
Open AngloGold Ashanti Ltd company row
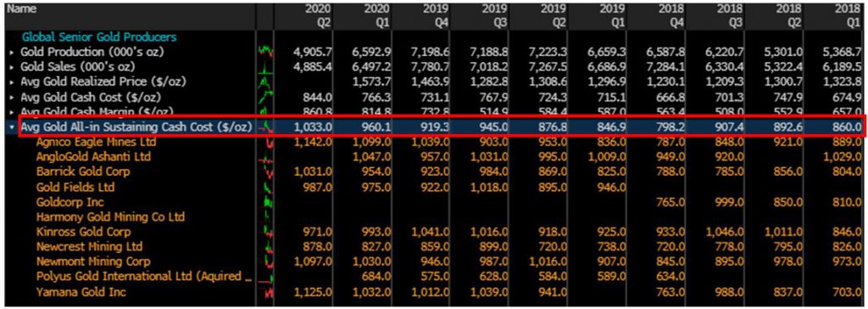93,157
